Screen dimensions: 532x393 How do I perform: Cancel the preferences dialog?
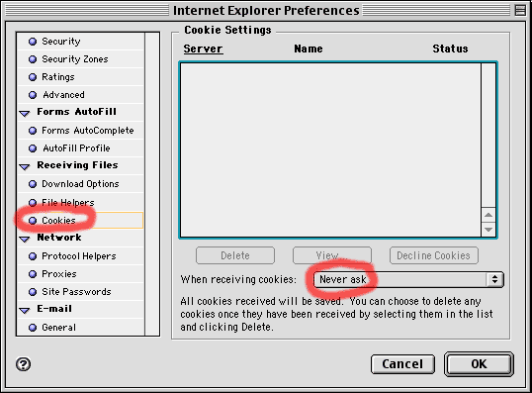(402, 364)
